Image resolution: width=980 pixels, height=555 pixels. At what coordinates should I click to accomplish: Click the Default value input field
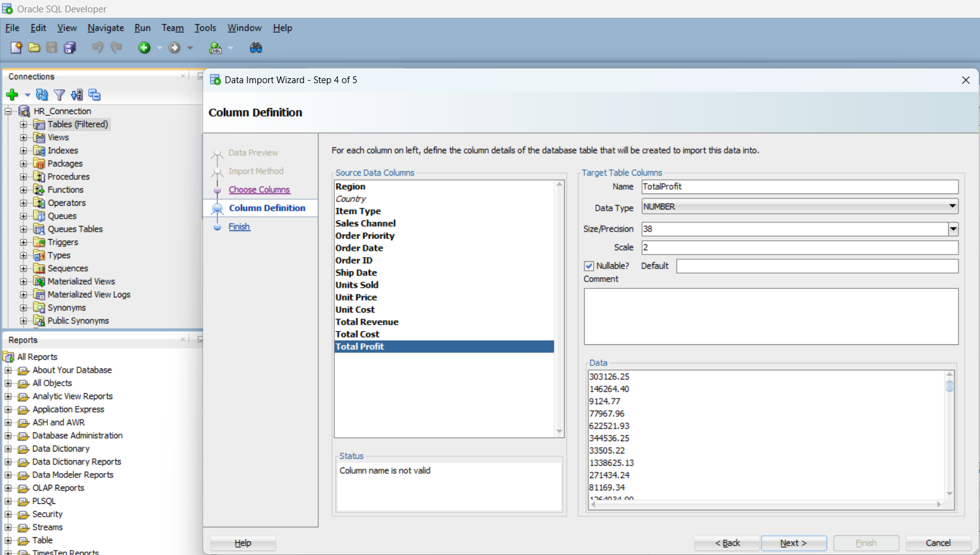point(817,266)
